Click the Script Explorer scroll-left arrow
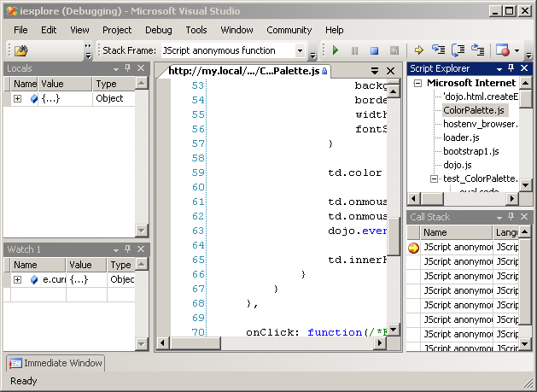537x392 pixels. coord(414,198)
